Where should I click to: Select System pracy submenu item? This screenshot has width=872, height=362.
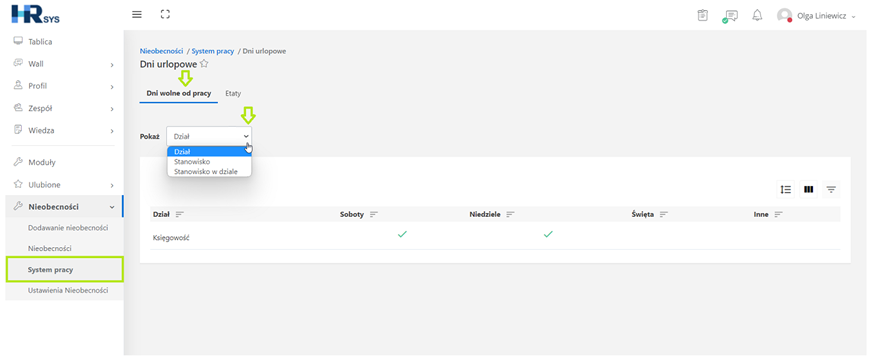(x=65, y=270)
